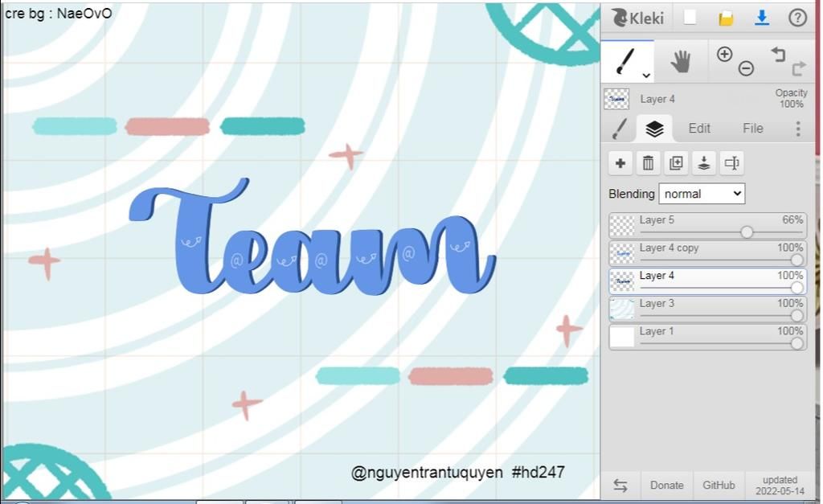Click the updated 2022-05-14 label
The height and width of the screenshot is (504, 823).
[780, 486]
